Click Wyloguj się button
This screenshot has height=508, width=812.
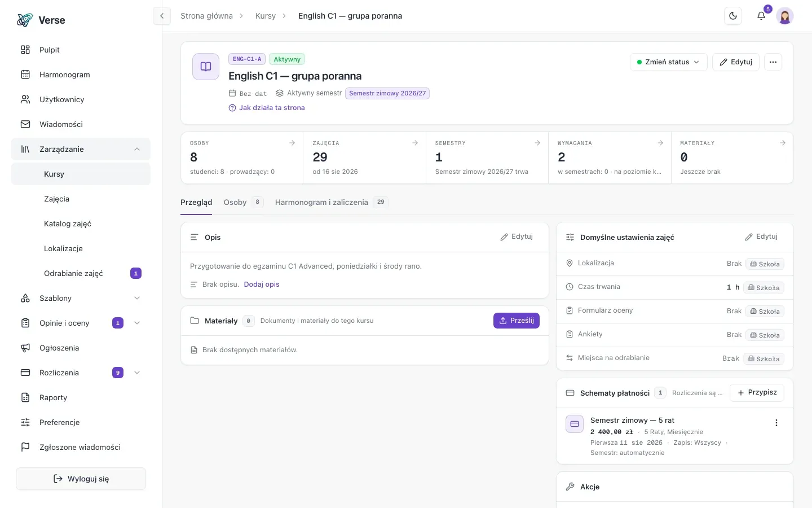click(81, 479)
